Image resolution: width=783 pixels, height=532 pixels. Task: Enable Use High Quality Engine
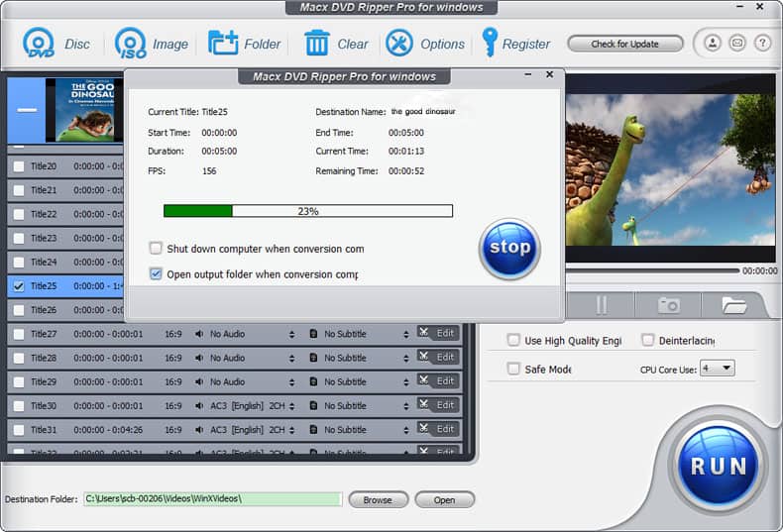513,340
